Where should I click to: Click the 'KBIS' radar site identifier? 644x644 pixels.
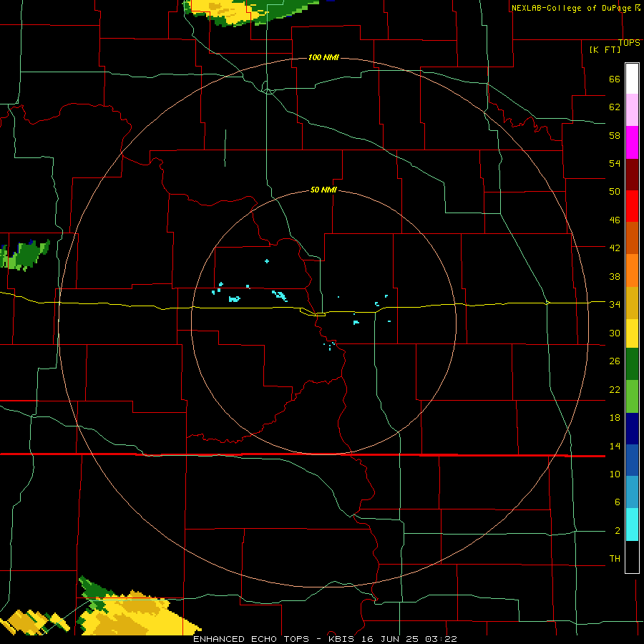(343, 639)
